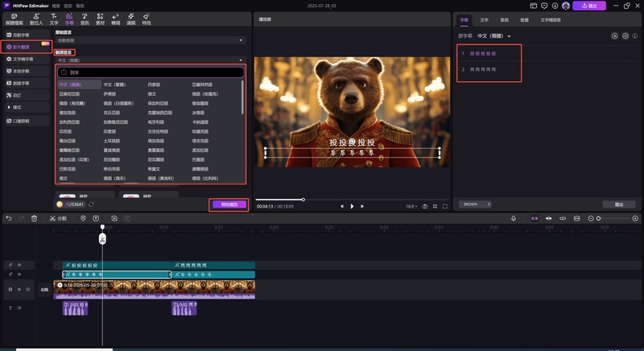Open the feedback message icon in the title bar
Screen dimensions: 644x351
click(544, 6)
